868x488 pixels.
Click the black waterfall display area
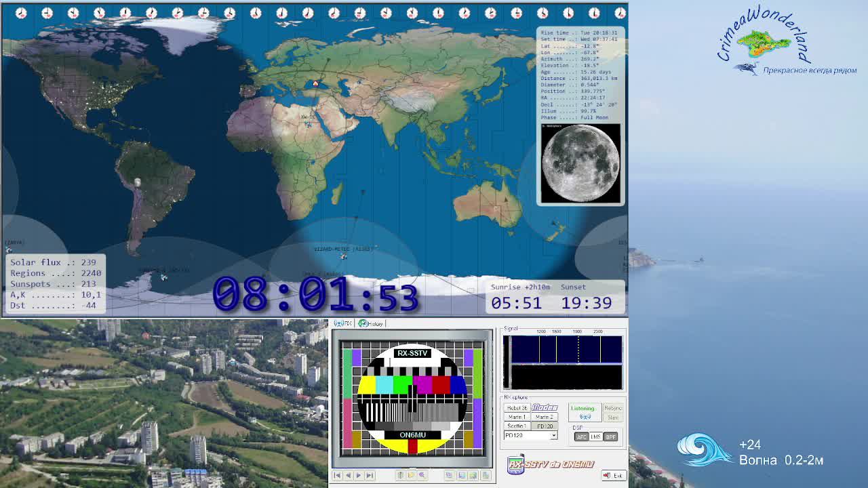[x=566, y=378]
